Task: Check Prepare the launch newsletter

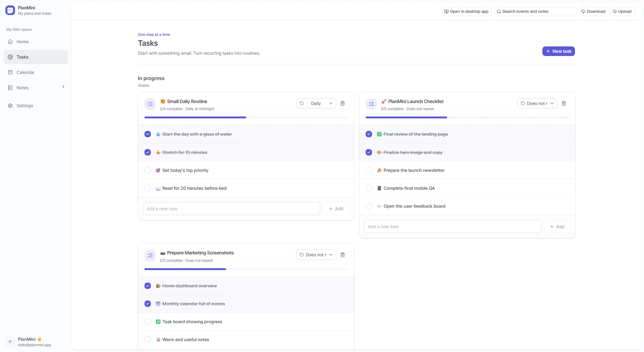Action: click(369, 170)
